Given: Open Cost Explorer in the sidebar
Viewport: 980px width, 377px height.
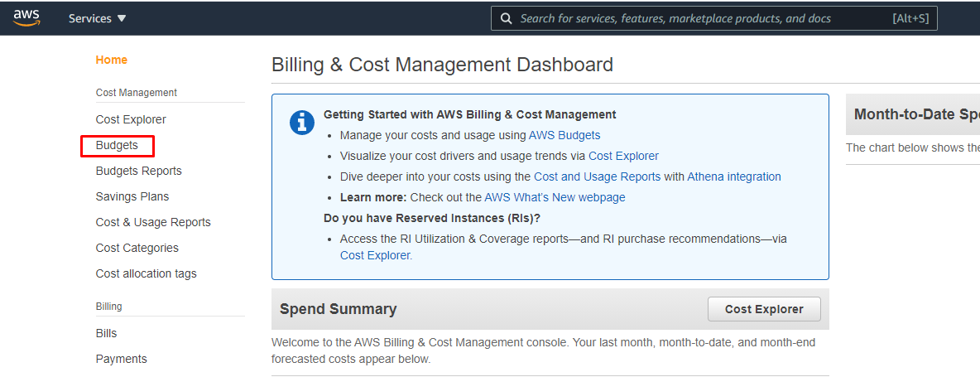Looking at the screenshot, I should (x=131, y=119).
